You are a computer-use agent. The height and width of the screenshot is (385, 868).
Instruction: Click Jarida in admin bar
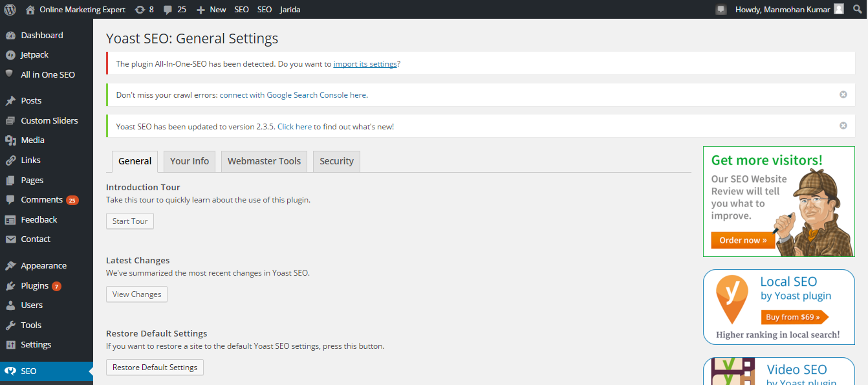coord(290,10)
